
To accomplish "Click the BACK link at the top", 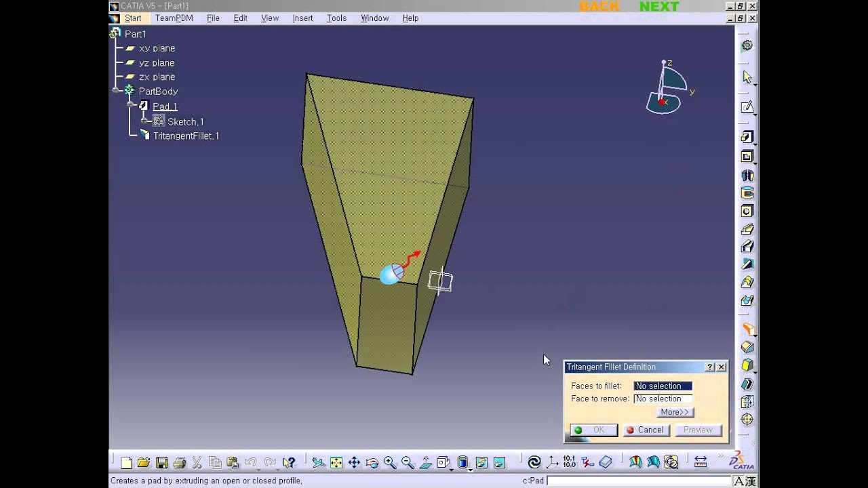I will point(599,7).
